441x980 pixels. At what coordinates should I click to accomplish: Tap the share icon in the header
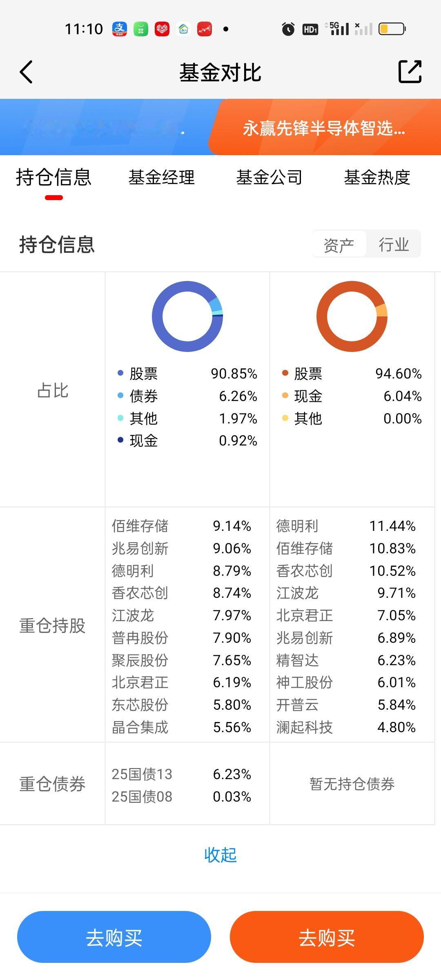(x=410, y=72)
